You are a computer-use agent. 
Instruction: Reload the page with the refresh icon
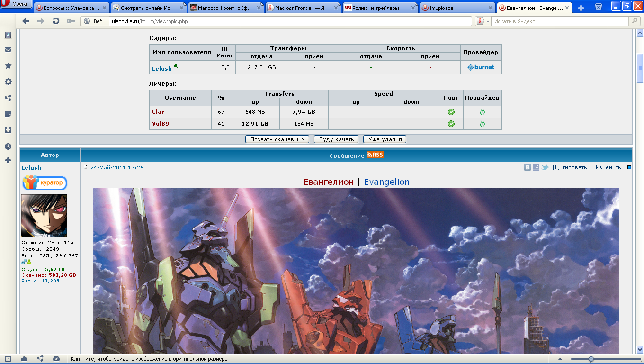[56, 21]
